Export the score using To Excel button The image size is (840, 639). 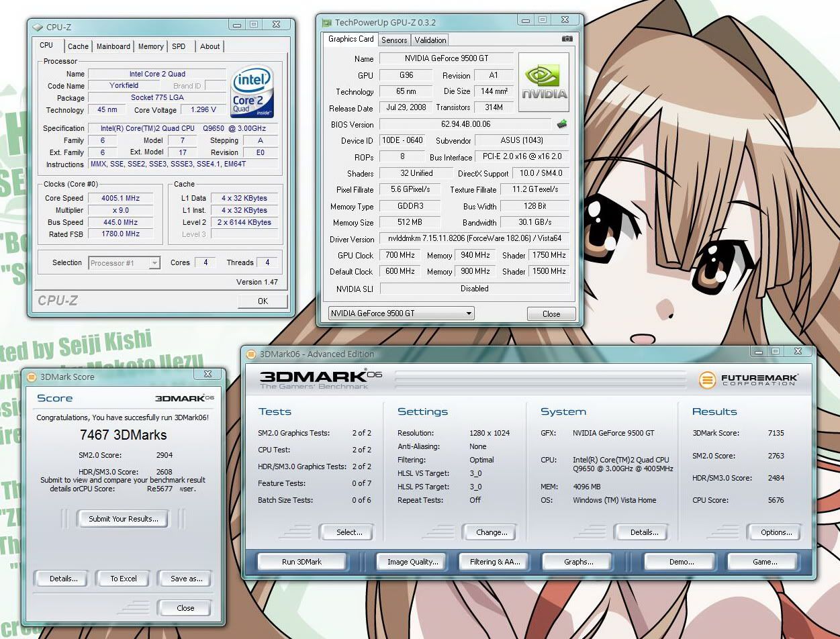click(x=124, y=579)
